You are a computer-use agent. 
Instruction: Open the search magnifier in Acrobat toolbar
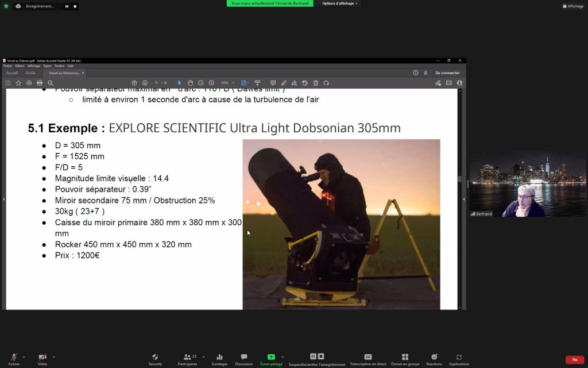[x=51, y=83]
